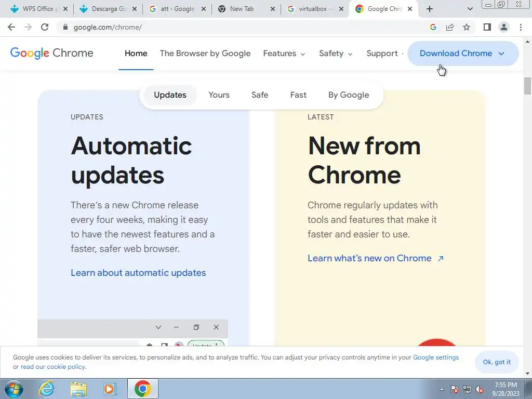
Task: Click the page vertical scrollbar thumb
Action: 527,86
